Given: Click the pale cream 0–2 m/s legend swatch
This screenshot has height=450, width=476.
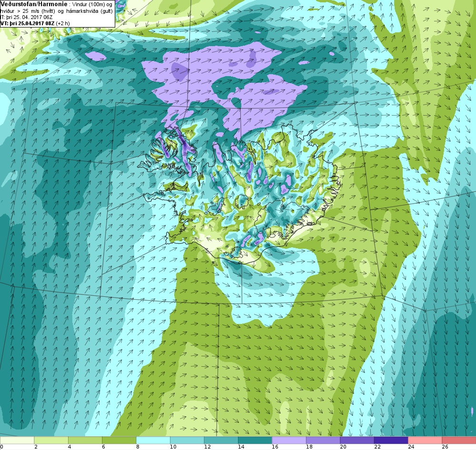Looking at the screenshot, I should (17, 440).
